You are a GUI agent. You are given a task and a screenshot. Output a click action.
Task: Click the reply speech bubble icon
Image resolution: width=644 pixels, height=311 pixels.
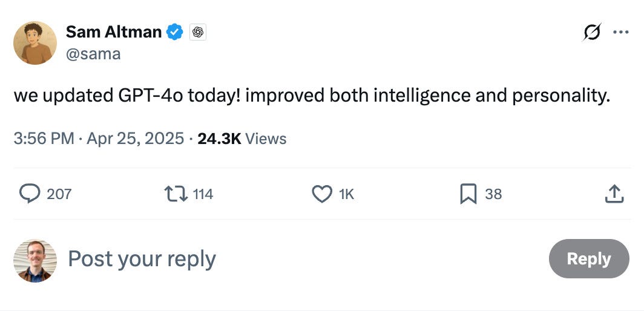(30, 194)
